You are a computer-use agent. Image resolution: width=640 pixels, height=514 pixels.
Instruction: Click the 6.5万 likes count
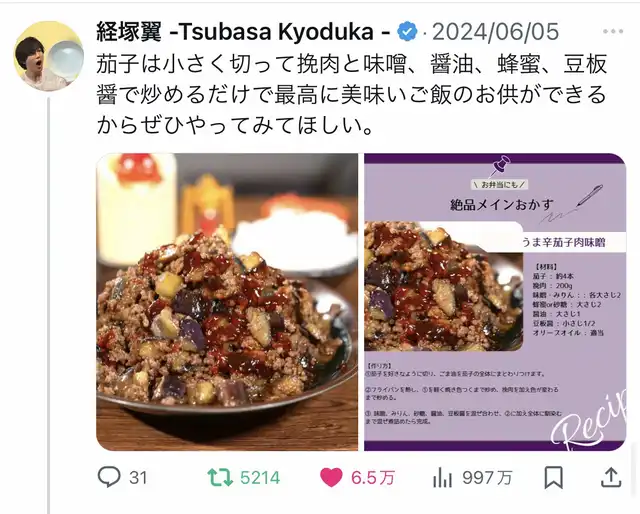(x=373, y=477)
